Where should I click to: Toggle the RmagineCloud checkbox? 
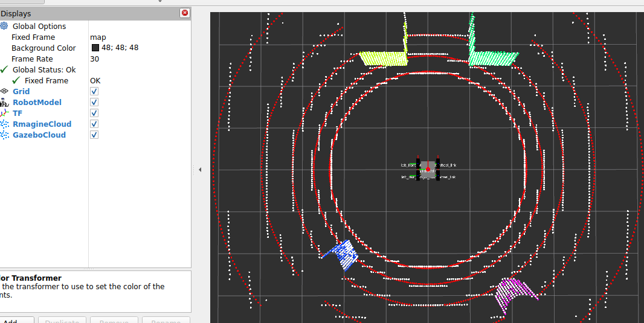point(94,124)
